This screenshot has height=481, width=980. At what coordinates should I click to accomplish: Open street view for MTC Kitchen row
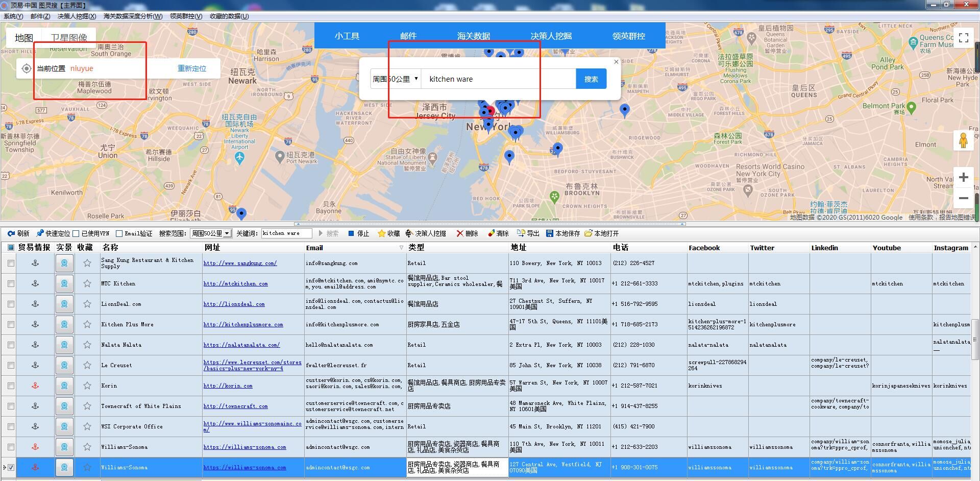[x=64, y=283]
